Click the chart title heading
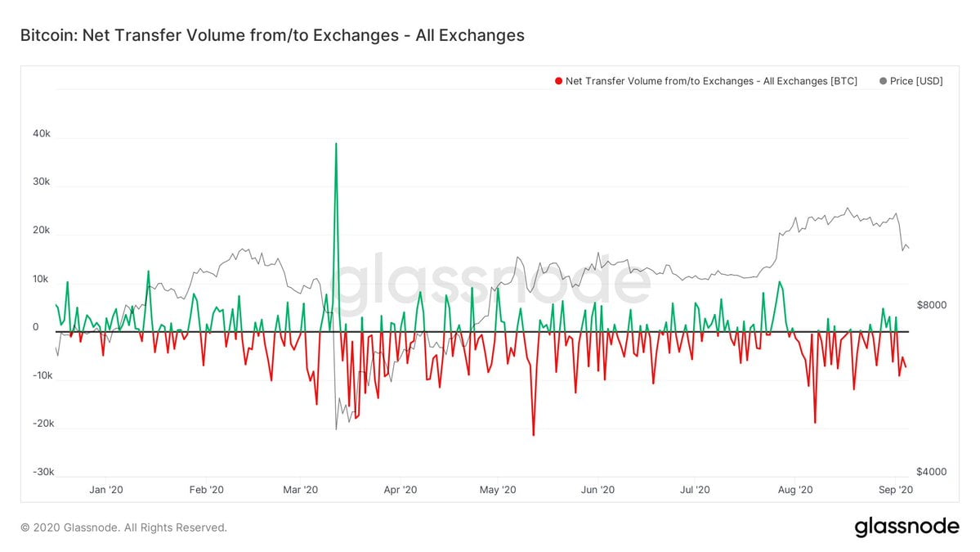Image resolution: width=980 pixels, height=552 pixels. point(272,35)
